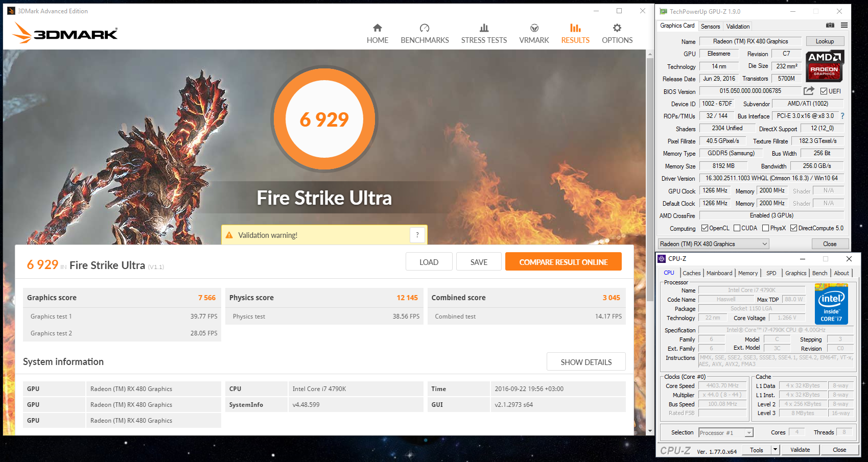Take GPU-Z screenshot with camera icon

coord(830,25)
